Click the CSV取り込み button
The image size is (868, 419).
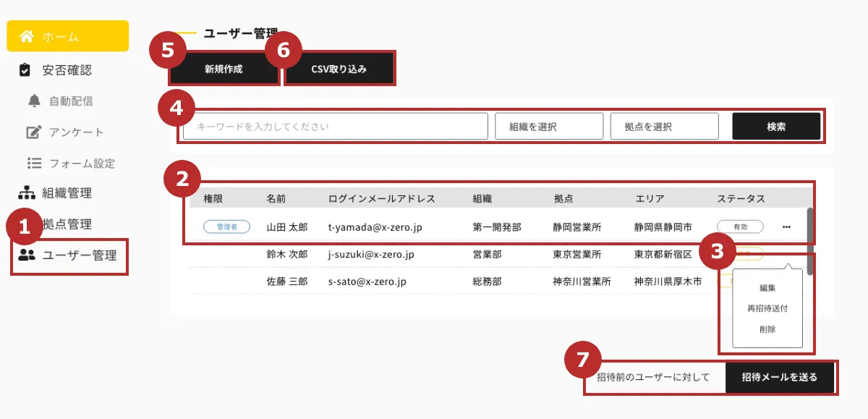[339, 68]
